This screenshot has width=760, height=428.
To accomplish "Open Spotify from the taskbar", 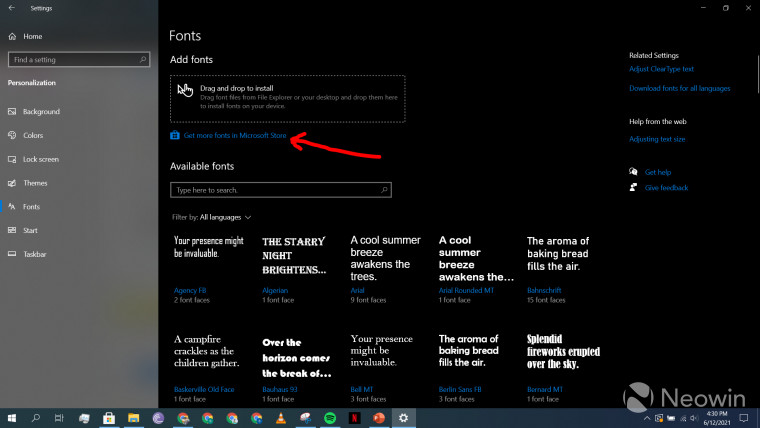I will 330,418.
